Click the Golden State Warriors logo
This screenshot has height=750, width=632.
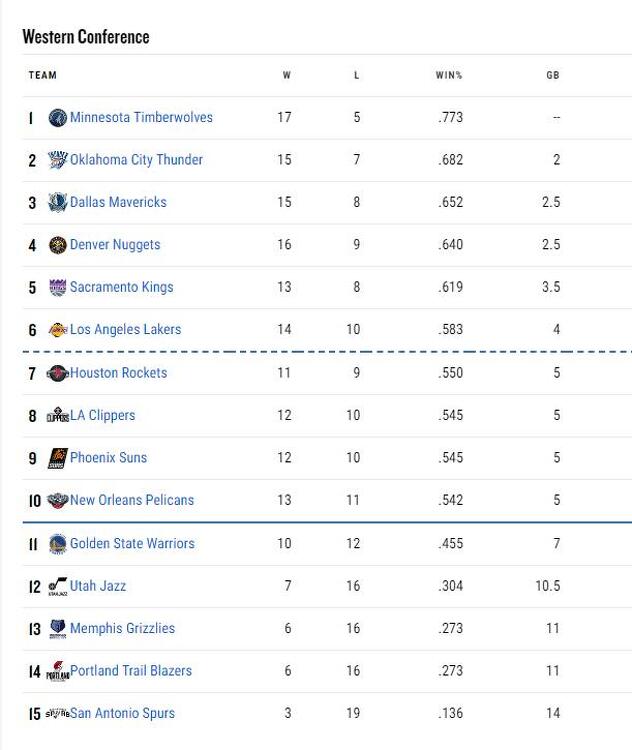[x=58, y=544]
